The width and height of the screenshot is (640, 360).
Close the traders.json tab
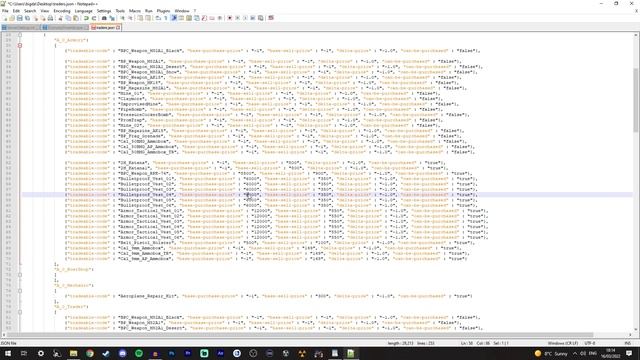click(x=118, y=27)
